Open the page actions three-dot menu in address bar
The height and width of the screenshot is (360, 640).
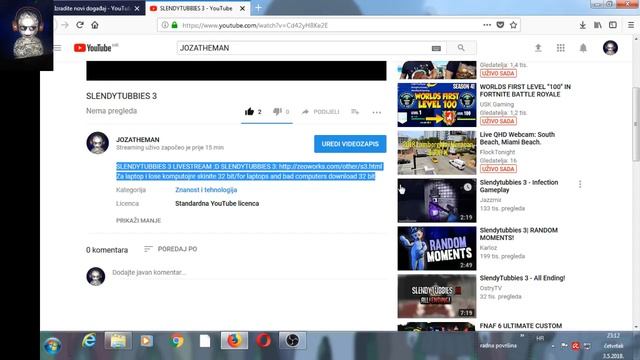coord(487,25)
